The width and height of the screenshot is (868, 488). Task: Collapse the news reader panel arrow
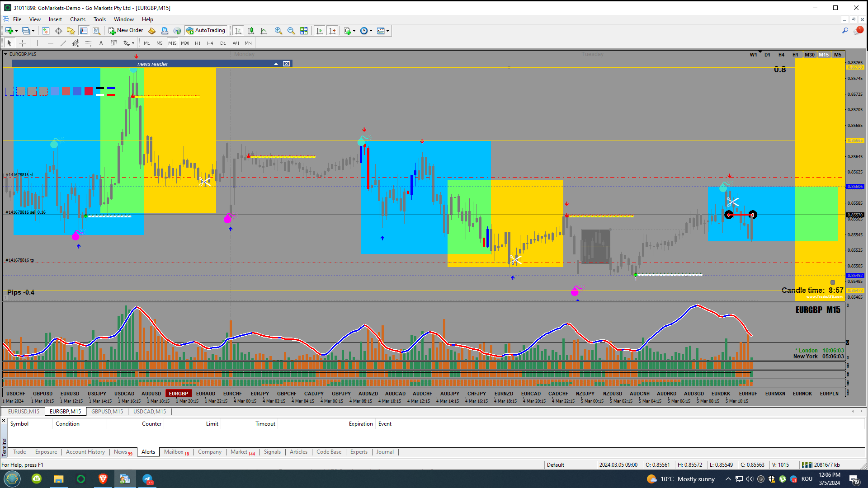pos(276,64)
